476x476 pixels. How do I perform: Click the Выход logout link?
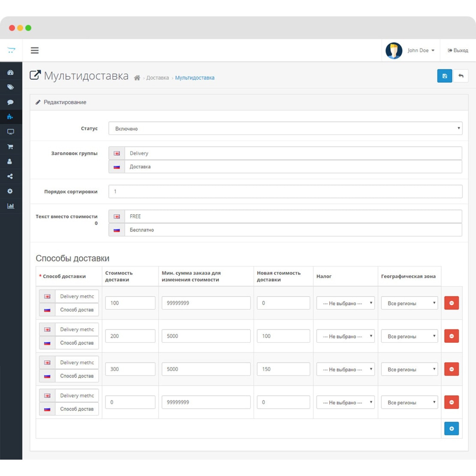pos(458,51)
